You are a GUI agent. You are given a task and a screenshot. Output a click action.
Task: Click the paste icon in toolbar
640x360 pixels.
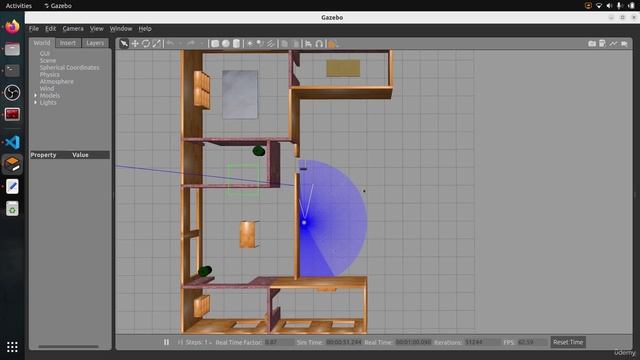[x=296, y=44]
